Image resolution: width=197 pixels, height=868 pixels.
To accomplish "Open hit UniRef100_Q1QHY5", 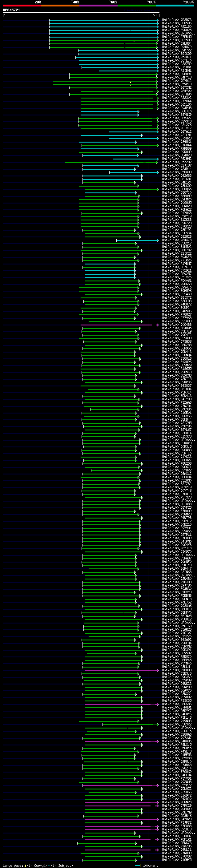I will click(x=176, y=860).
